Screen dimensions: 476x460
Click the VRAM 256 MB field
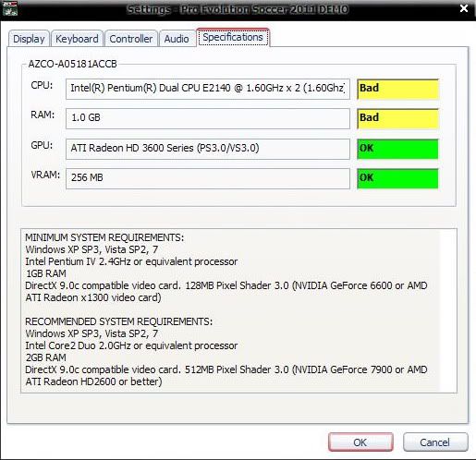pos(208,178)
